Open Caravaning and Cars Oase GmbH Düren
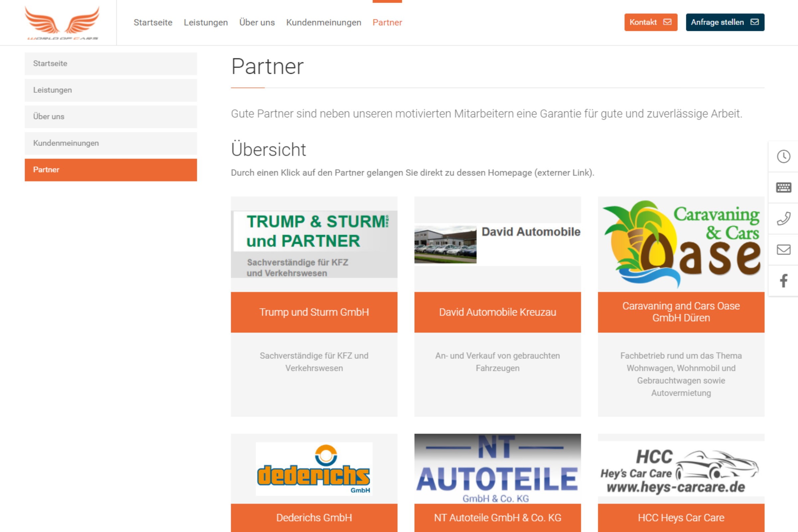 681,312
